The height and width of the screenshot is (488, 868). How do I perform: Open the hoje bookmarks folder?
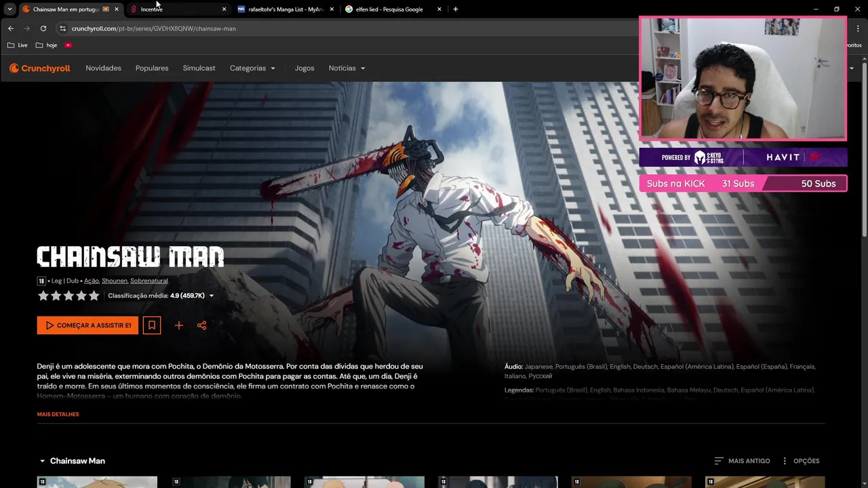pos(47,45)
